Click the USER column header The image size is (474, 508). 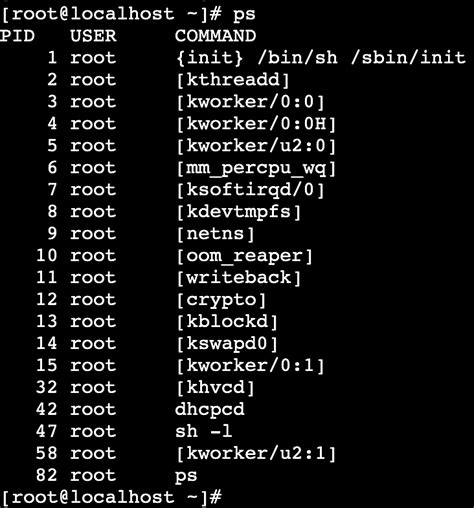[93, 36]
